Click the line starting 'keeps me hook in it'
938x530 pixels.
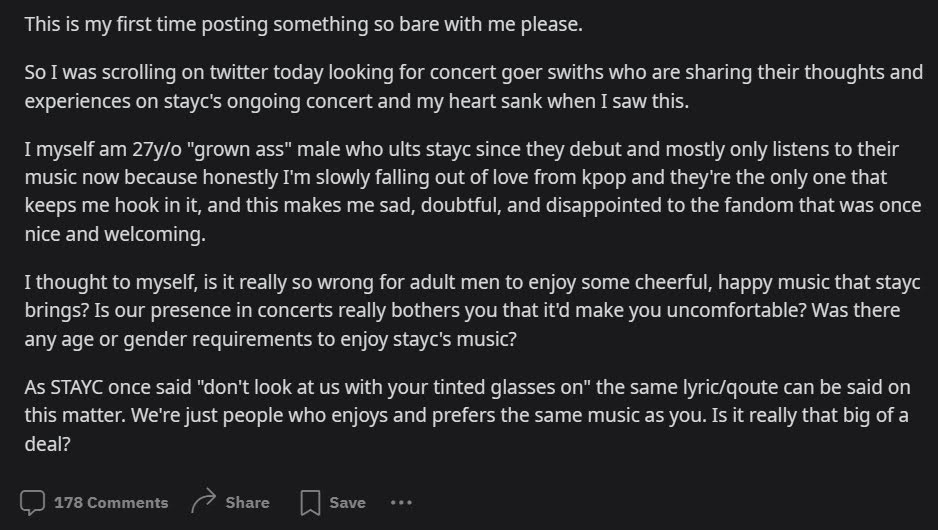[x=473, y=205]
